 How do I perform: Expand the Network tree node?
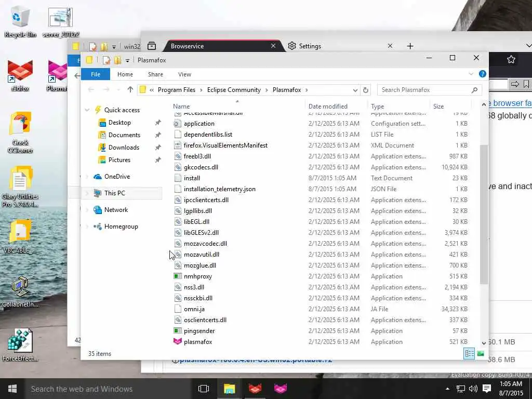coord(87,210)
